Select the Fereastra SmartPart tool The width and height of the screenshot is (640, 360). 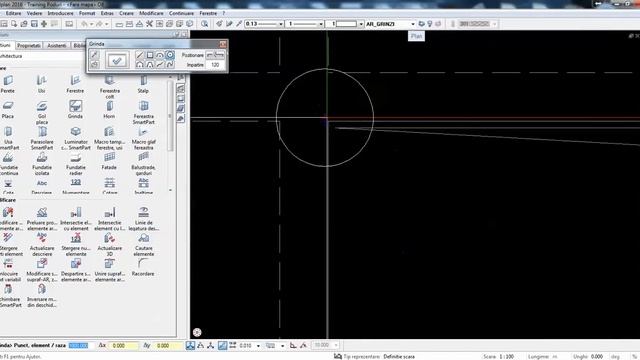click(143, 112)
